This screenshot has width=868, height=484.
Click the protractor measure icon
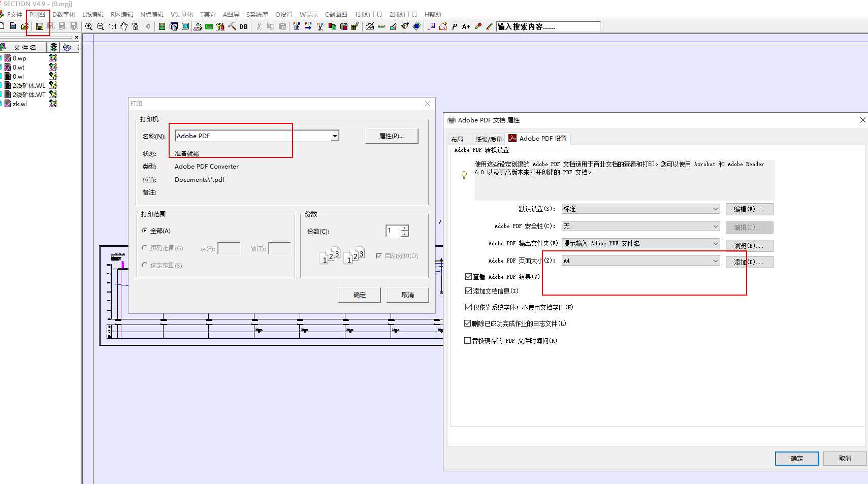click(x=370, y=26)
